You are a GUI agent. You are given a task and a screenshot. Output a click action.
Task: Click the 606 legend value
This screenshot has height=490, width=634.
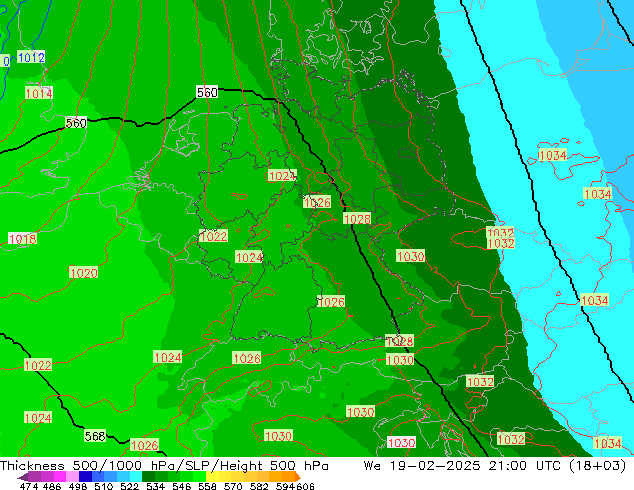(x=305, y=486)
